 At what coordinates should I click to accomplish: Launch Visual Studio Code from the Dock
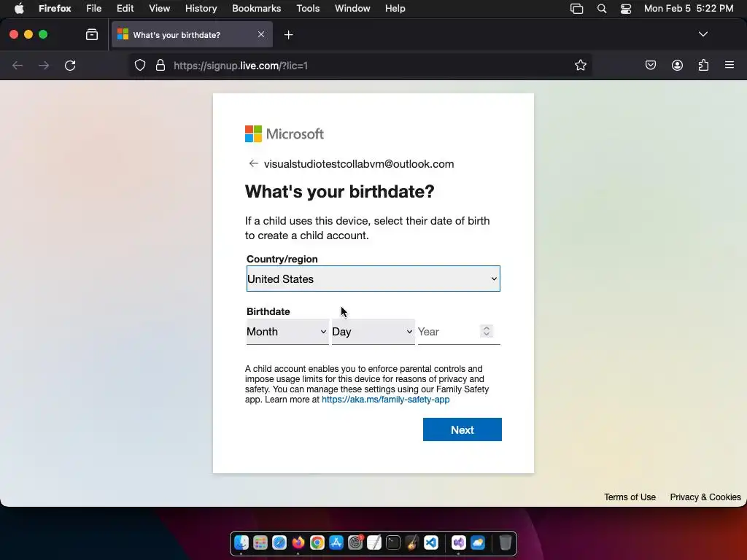point(431,542)
